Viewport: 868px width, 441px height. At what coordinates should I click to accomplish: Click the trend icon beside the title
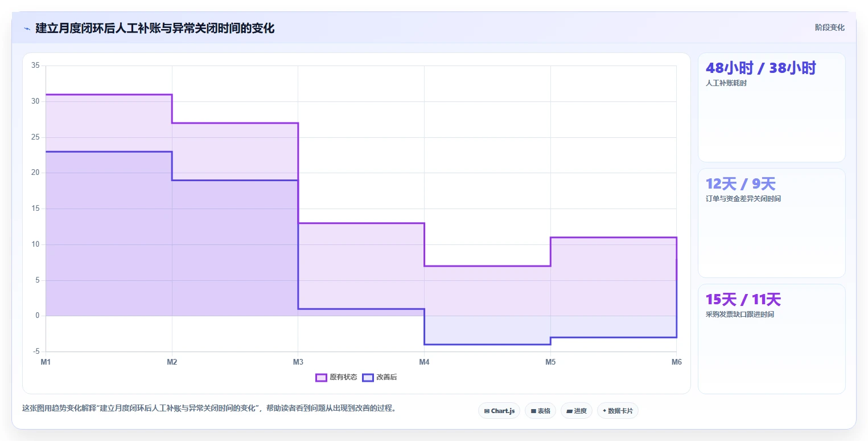(27, 28)
